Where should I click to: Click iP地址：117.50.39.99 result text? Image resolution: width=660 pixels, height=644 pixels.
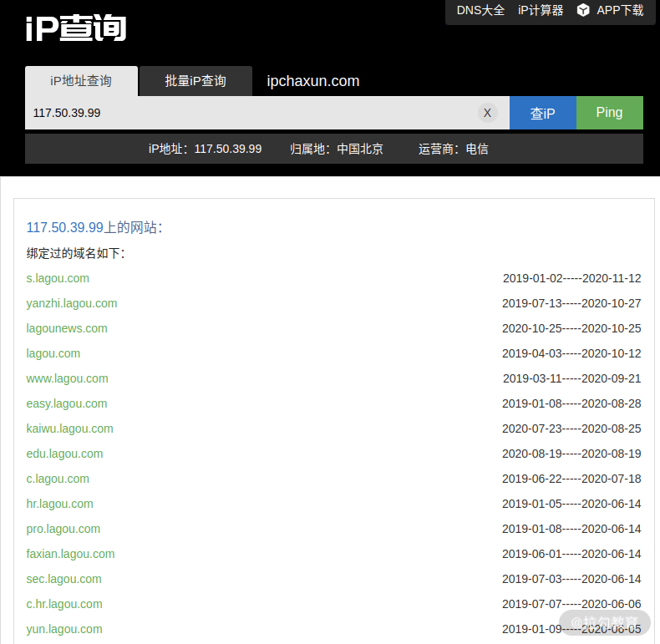coord(205,149)
